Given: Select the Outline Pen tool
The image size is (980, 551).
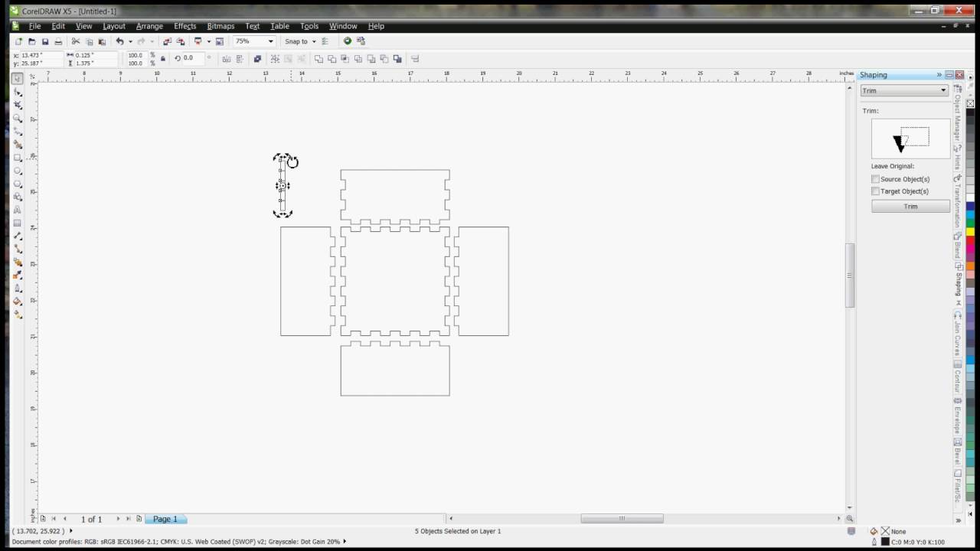Looking at the screenshot, I should (18, 289).
